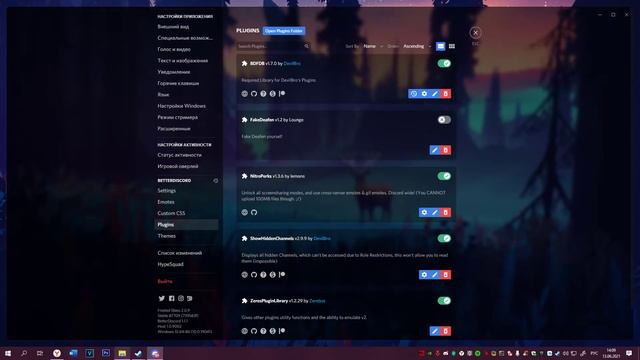Screen dimensions: 640x360
Task: Open Order Ascending dropdown
Action: 417,46
